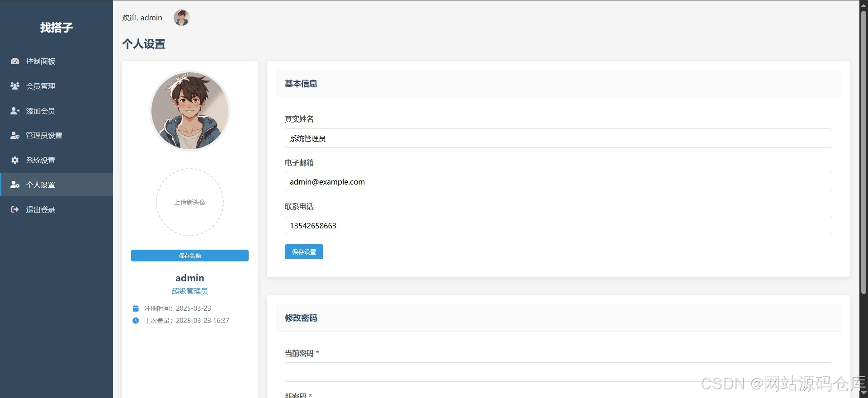Click the logout icon beside 退出登录
Image resolution: width=868 pixels, height=398 pixels.
click(15, 209)
